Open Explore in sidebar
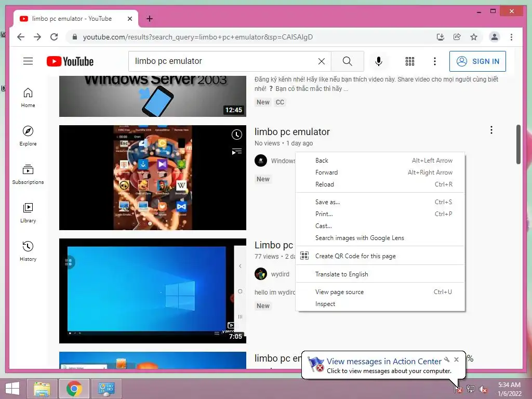Image resolution: width=532 pixels, height=399 pixels. click(28, 136)
